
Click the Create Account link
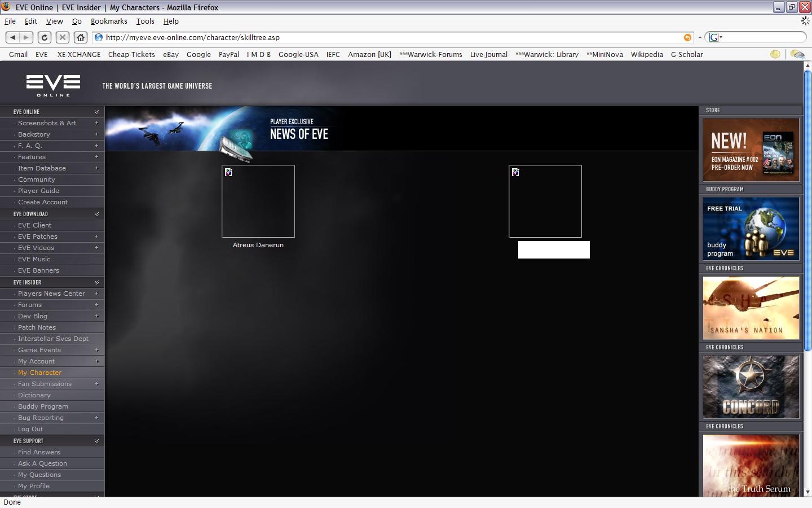tap(43, 202)
